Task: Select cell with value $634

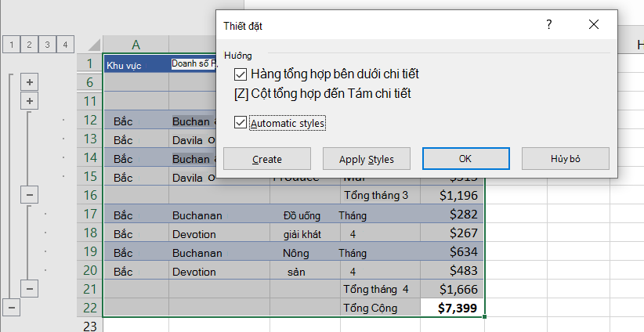Action: point(453,251)
